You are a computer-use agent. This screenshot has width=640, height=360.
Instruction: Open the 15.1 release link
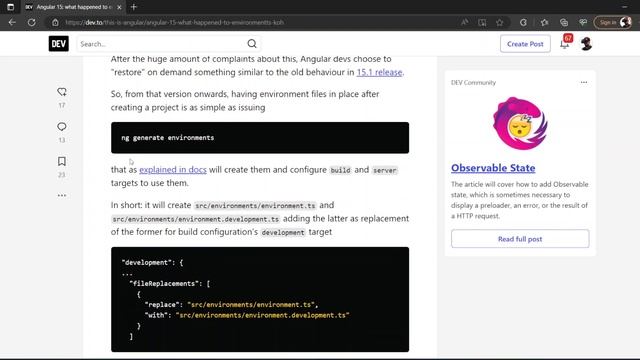pyautogui.click(x=379, y=72)
